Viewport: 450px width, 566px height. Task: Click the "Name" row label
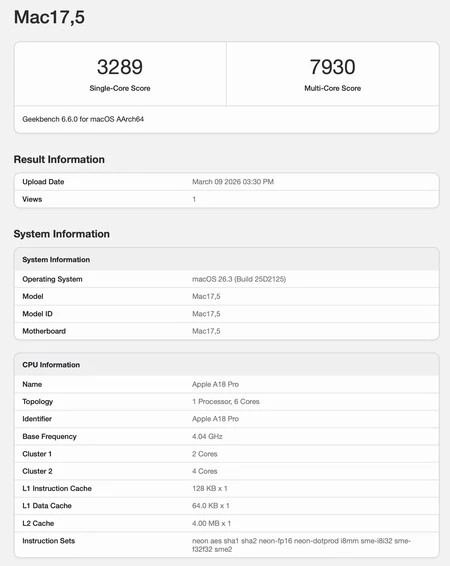pyautogui.click(x=32, y=384)
